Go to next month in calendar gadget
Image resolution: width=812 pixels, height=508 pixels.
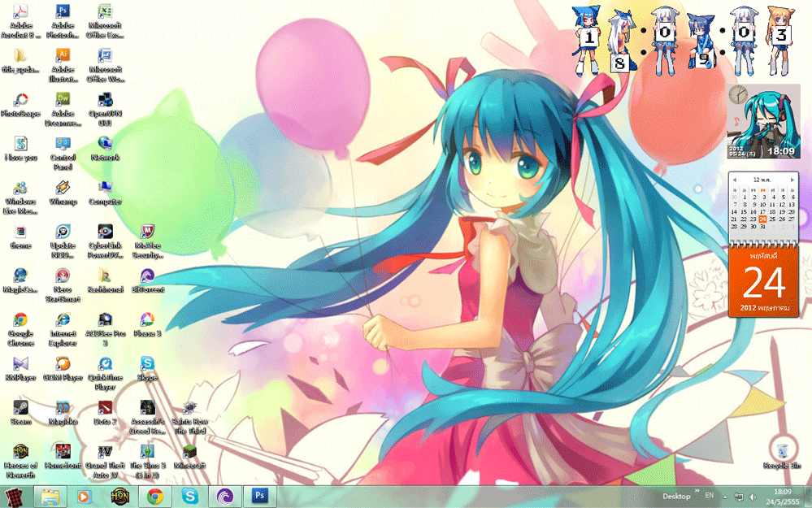click(792, 179)
